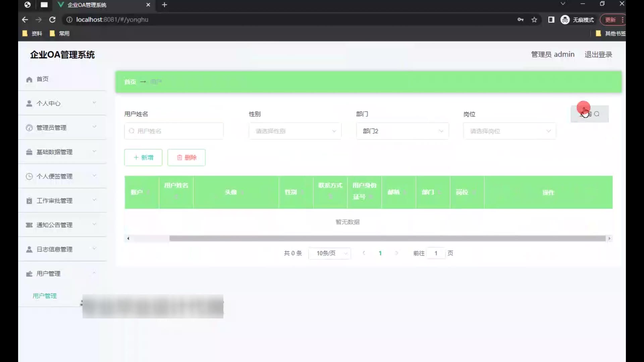Open the 性别 selection dropdown
644x362 pixels.
[x=295, y=131]
